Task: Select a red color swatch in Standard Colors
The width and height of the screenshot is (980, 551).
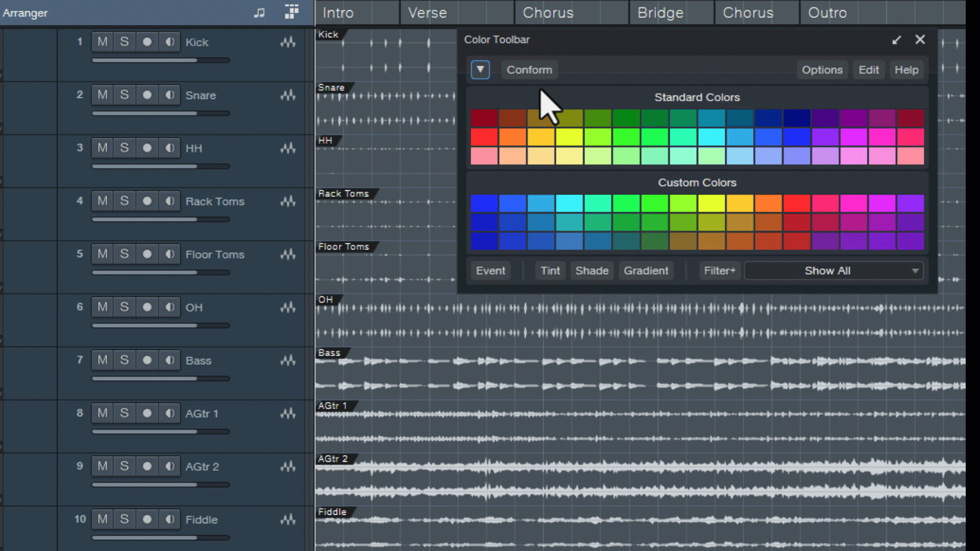Action: 484,137
